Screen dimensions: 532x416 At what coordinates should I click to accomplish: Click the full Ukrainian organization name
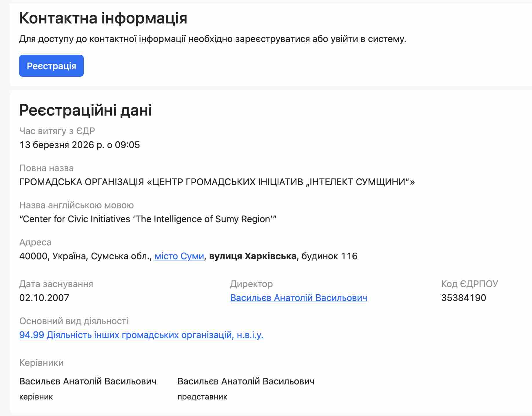coord(217,182)
